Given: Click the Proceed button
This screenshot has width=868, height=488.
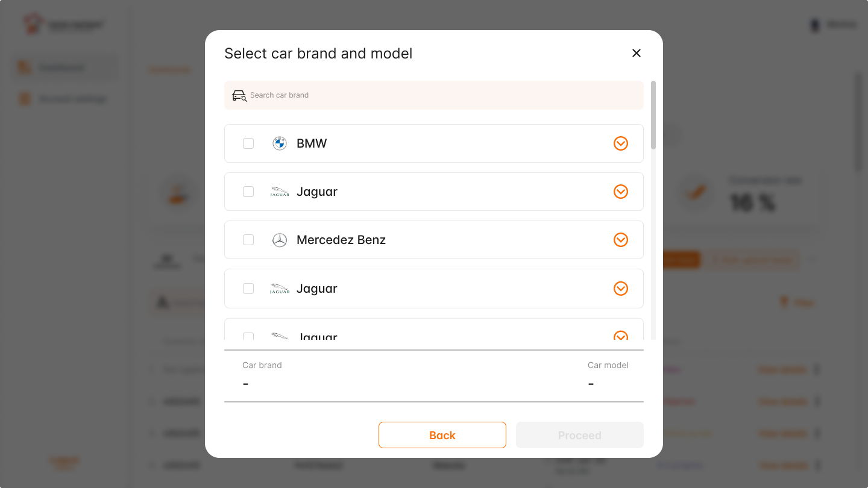Looking at the screenshot, I should (579, 435).
